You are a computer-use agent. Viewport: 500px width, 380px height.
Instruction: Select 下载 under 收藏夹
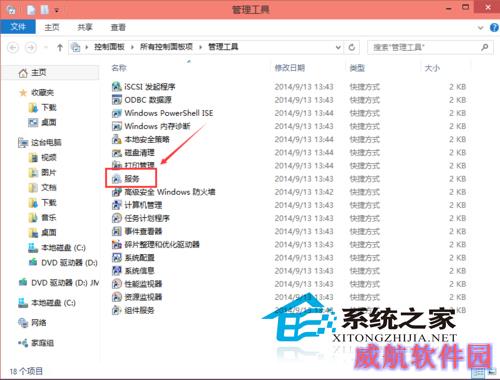(49, 107)
